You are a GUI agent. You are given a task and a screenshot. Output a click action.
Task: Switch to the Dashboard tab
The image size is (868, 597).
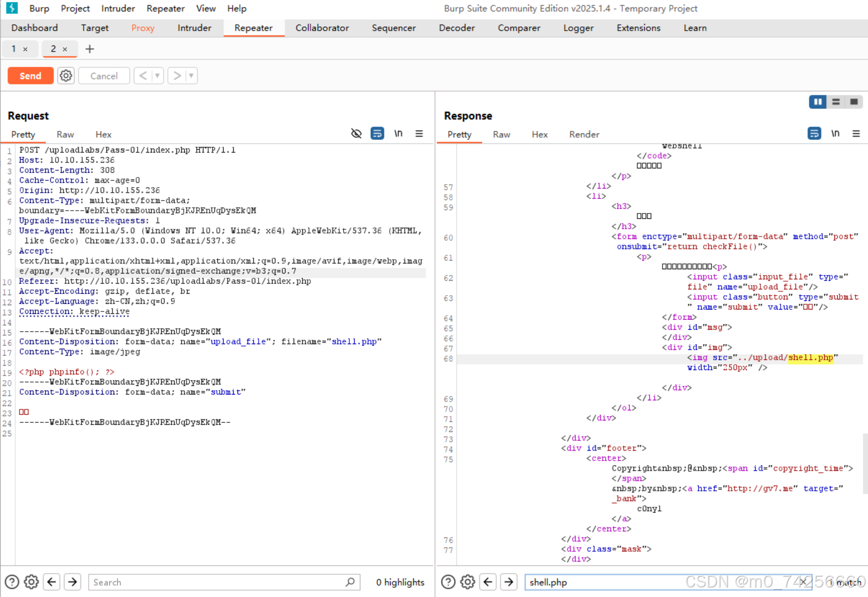35,28
